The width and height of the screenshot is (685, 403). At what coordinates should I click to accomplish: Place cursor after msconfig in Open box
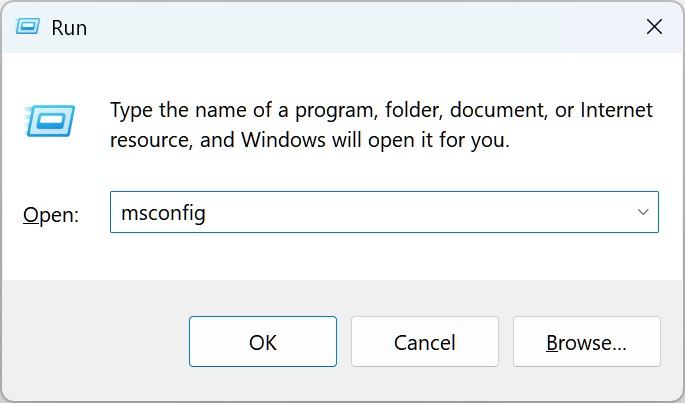[x=207, y=213]
